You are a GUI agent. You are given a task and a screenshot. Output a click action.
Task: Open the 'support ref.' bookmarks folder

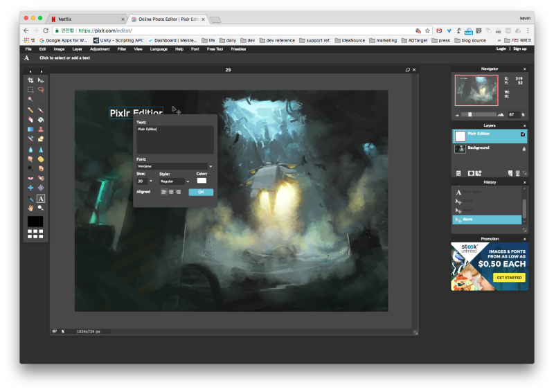click(315, 40)
